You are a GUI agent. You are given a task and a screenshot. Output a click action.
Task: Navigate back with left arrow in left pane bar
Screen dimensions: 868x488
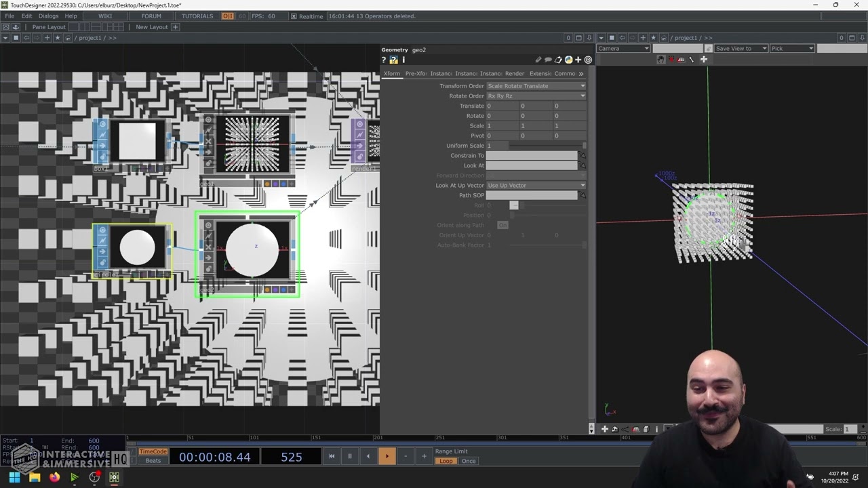26,38
